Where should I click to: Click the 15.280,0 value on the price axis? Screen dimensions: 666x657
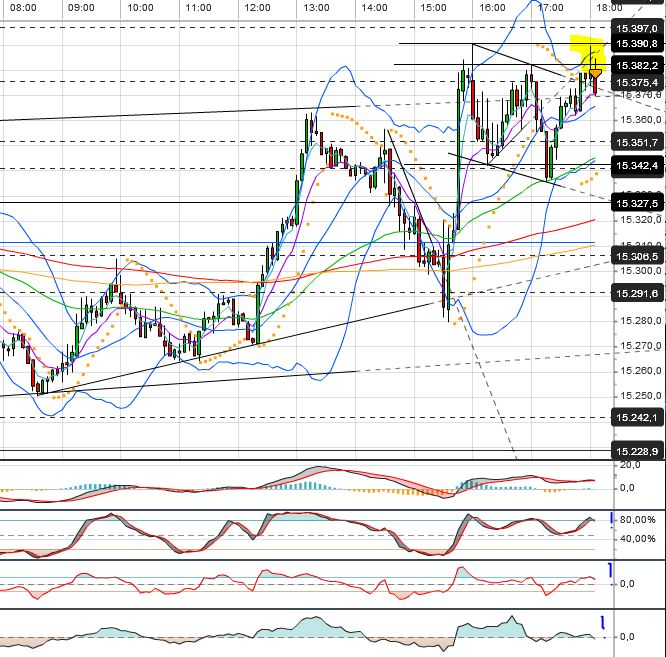[x=641, y=321]
